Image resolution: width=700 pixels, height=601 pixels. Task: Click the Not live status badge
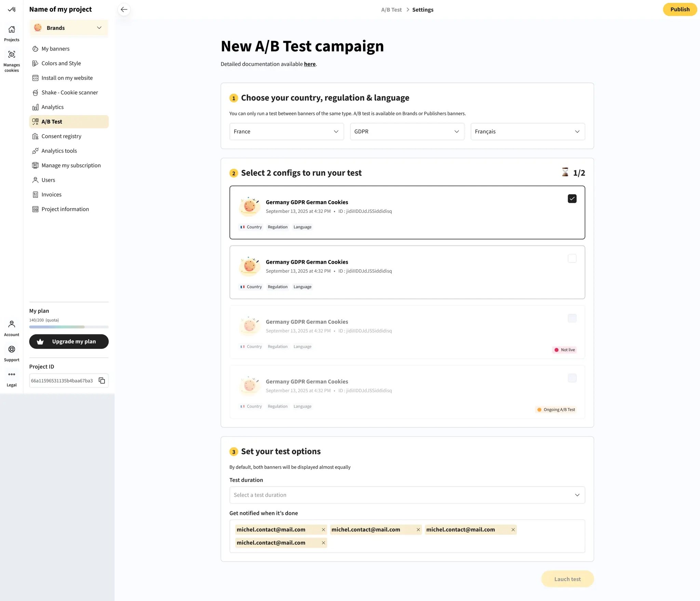tap(564, 350)
